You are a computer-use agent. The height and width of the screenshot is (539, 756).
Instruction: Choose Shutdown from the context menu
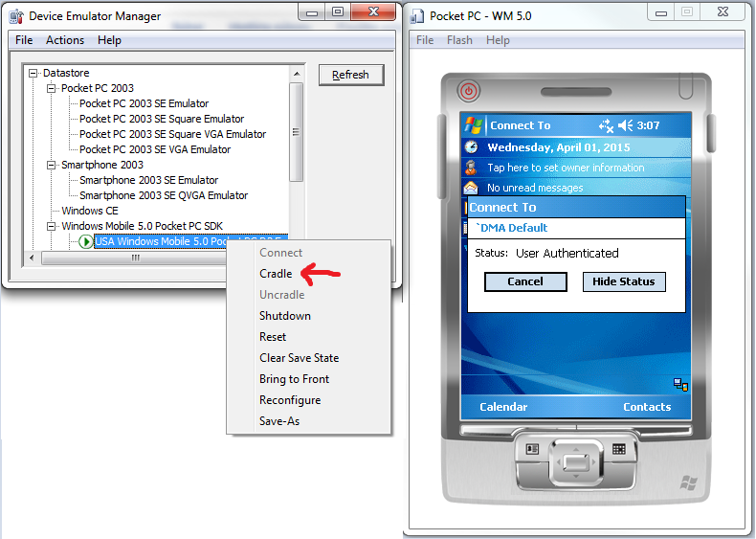pyautogui.click(x=285, y=316)
